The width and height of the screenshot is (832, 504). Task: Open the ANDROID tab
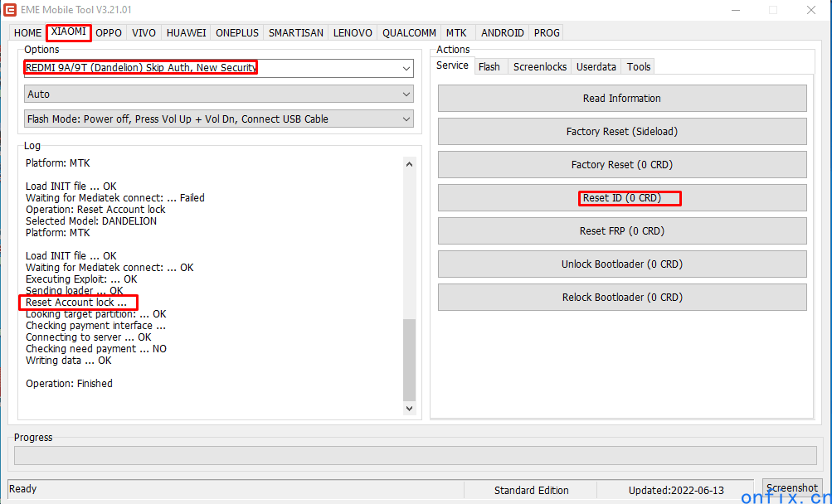503,33
